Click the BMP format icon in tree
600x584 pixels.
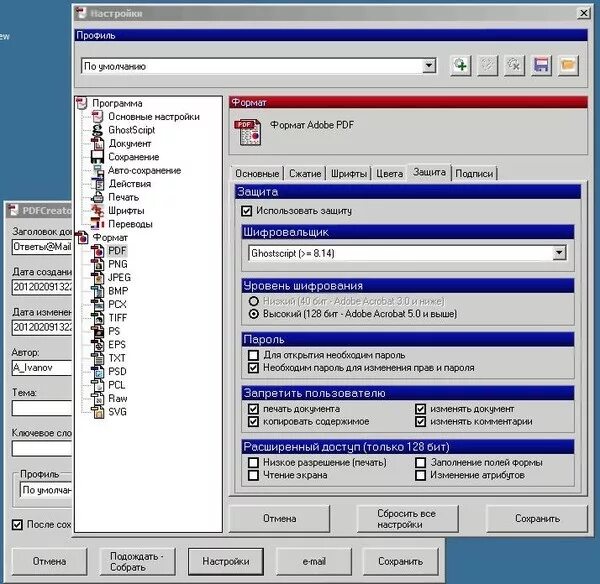pos(98,291)
